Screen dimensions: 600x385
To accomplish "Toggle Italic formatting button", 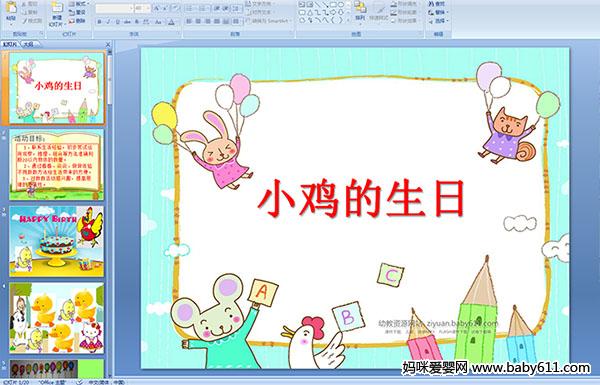I will click(x=108, y=22).
